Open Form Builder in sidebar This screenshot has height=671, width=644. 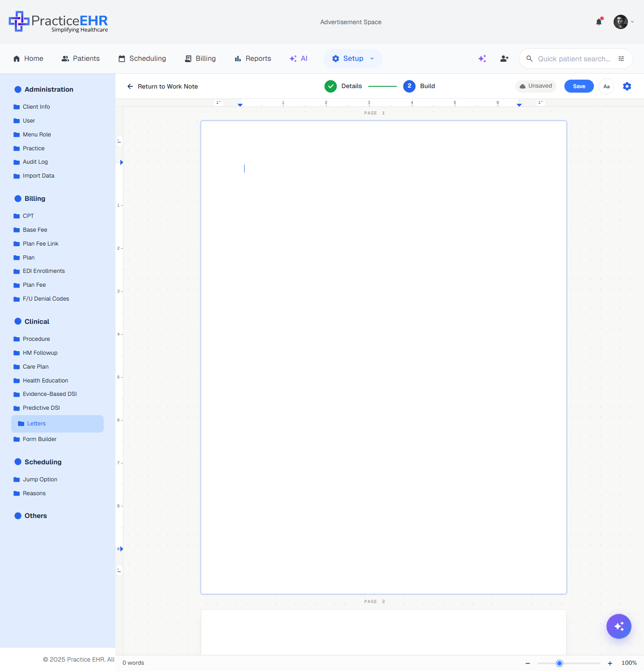tap(40, 439)
